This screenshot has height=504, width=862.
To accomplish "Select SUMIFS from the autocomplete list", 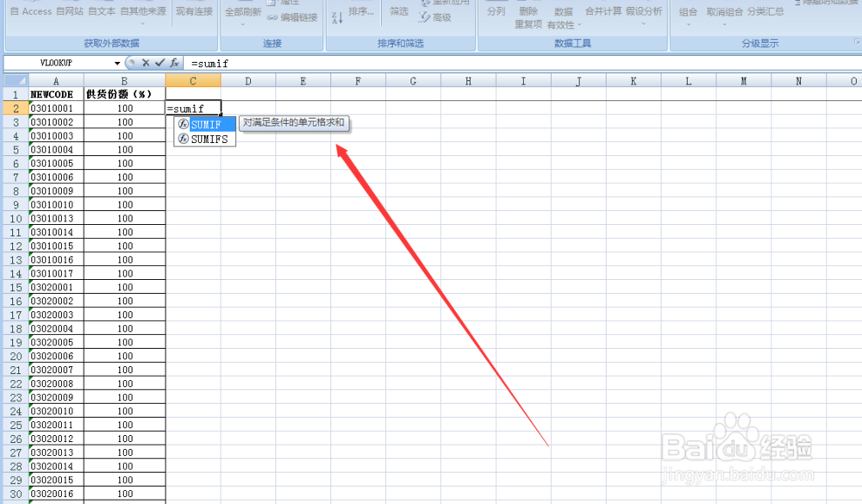I will tap(206, 139).
